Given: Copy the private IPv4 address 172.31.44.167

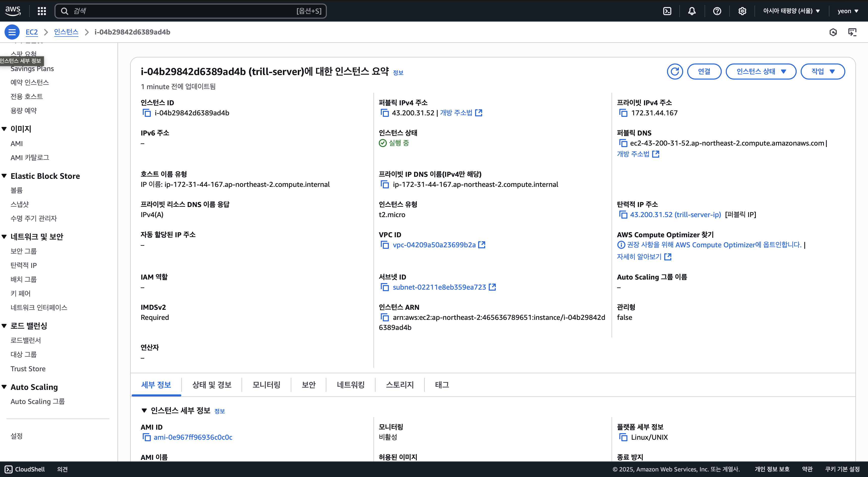Looking at the screenshot, I should point(623,113).
